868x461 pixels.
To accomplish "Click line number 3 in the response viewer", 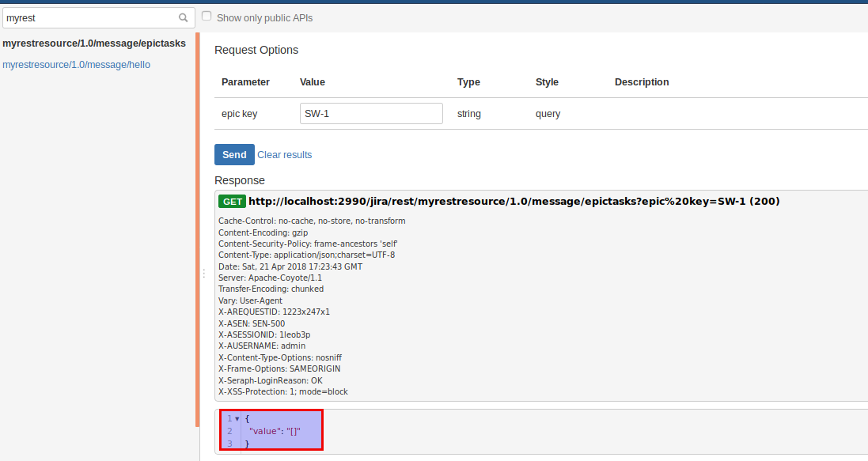I will (229, 444).
